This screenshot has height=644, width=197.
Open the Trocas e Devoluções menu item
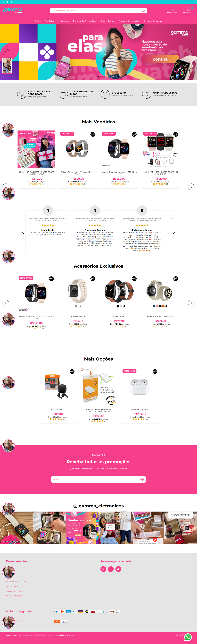tap(129, 21)
